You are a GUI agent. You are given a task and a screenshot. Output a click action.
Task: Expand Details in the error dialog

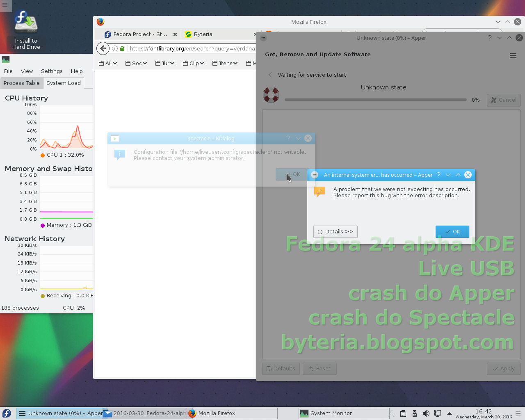[336, 232]
